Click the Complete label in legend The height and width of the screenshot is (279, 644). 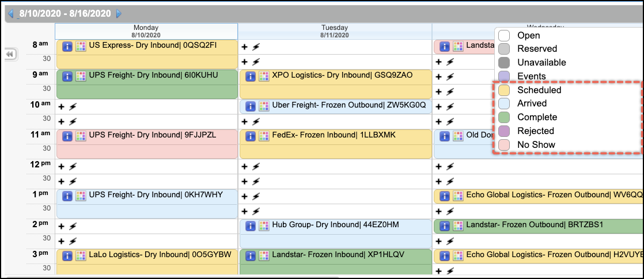click(537, 117)
